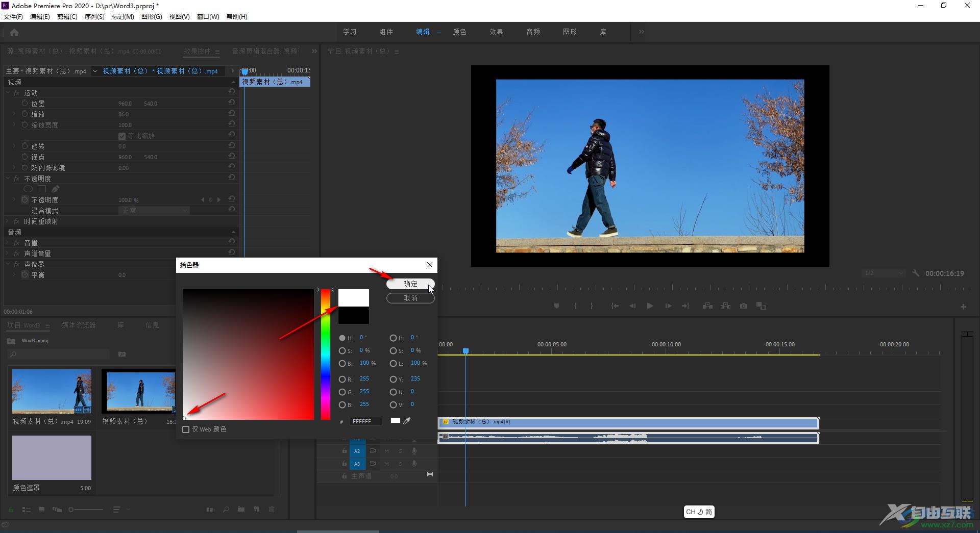Toggle voice-over record on track A2
980x533 pixels.
tap(414, 451)
